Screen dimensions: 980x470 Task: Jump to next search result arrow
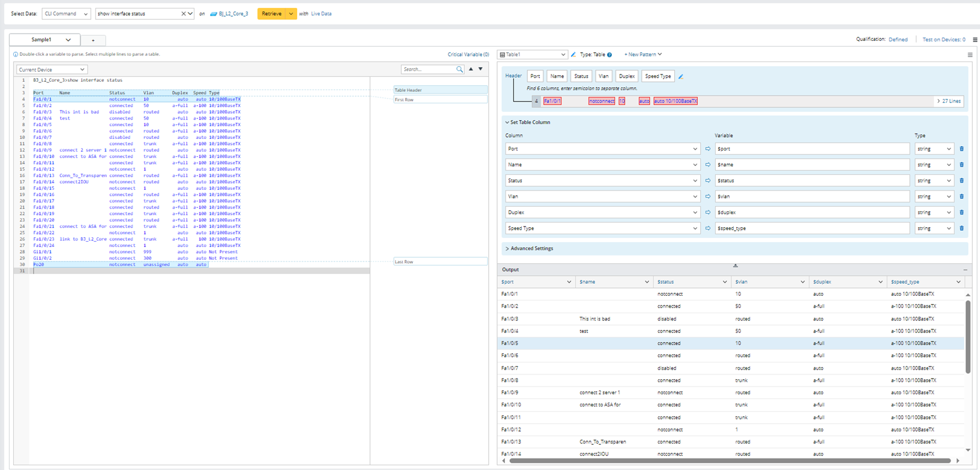(480, 69)
